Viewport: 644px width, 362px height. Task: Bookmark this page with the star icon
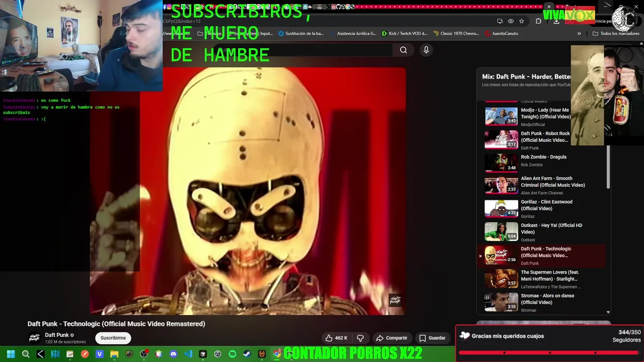[522, 21]
